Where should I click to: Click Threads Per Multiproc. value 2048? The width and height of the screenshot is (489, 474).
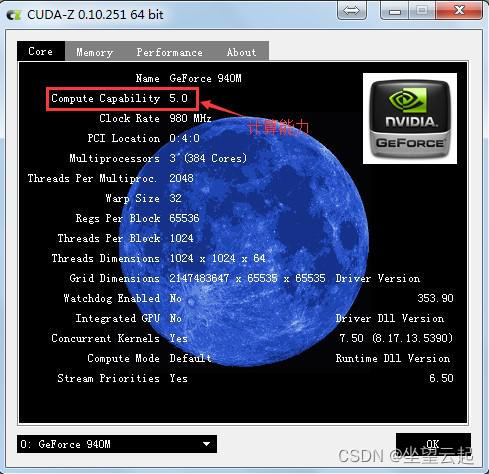coord(181,178)
